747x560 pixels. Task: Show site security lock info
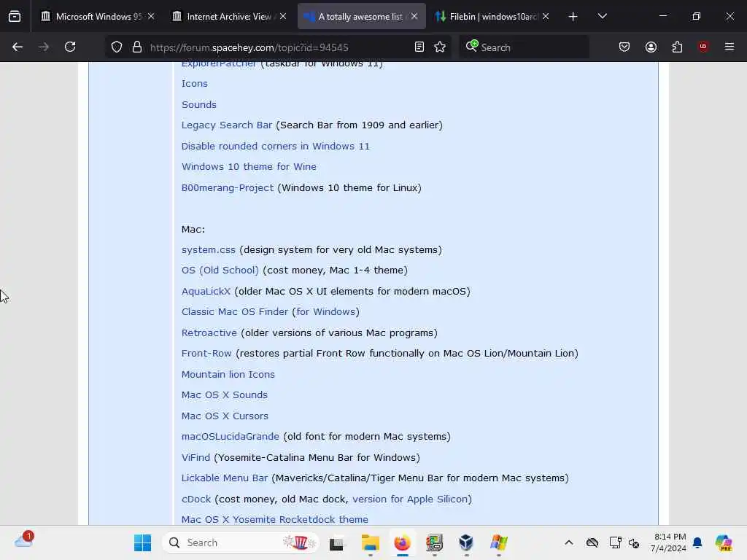(x=137, y=47)
